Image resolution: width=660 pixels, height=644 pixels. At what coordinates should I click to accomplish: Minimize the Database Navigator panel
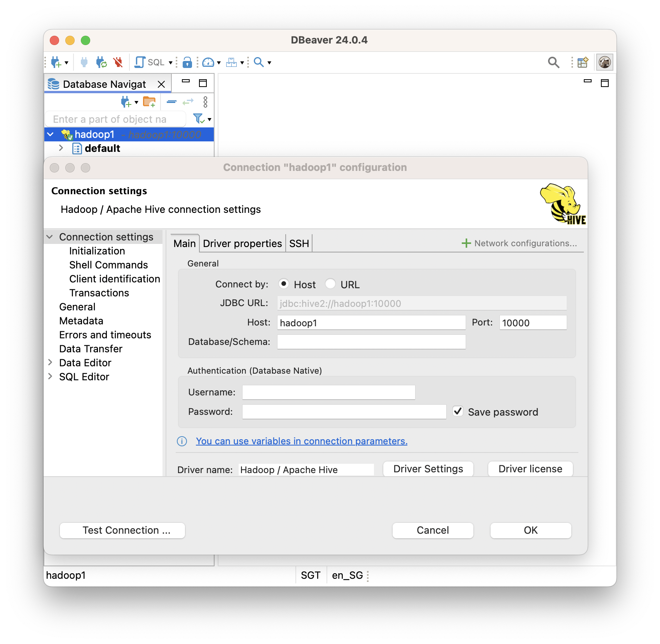(x=186, y=82)
